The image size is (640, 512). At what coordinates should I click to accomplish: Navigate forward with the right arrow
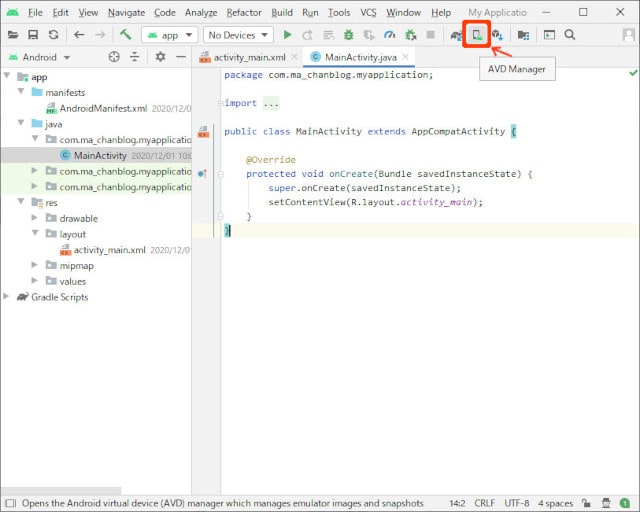point(100,35)
